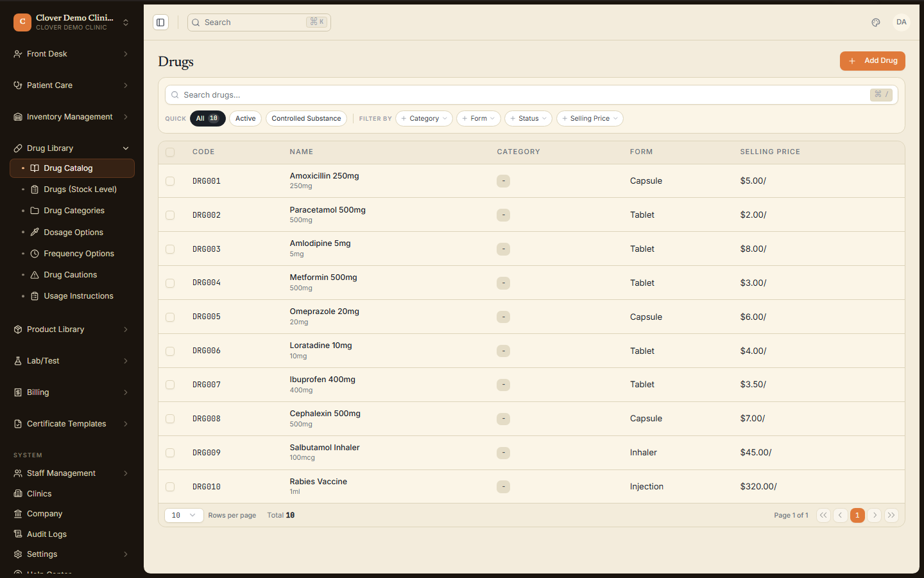Click the Dosage Options syringe icon
Image resolution: width=924 pixels, height=578 pixels.
tap(35, 232)
